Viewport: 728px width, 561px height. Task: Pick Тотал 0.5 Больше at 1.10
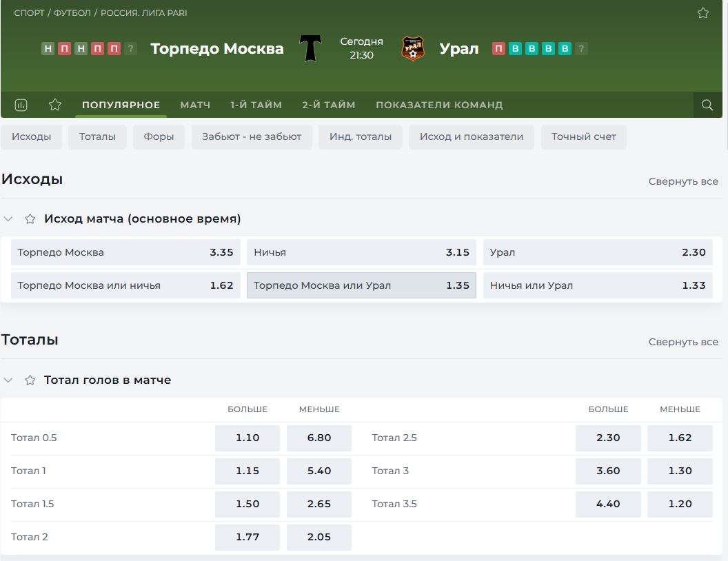tap(247, 438)
